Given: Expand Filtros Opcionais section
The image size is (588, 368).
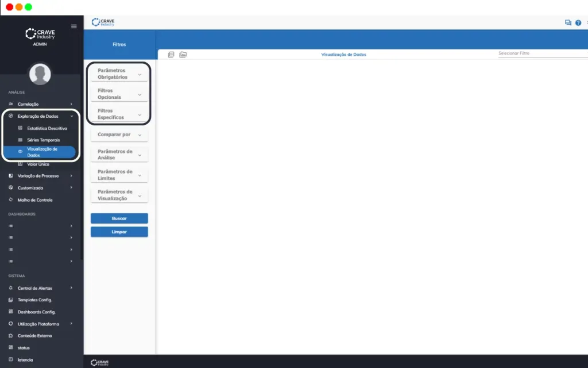Looking at the screenshot, I should pyautogui.click(x=119, y=94).
